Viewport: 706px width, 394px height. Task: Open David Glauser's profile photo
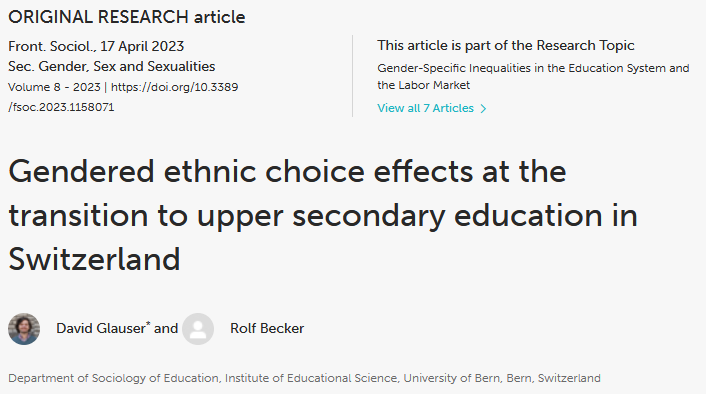click(24, 329)
